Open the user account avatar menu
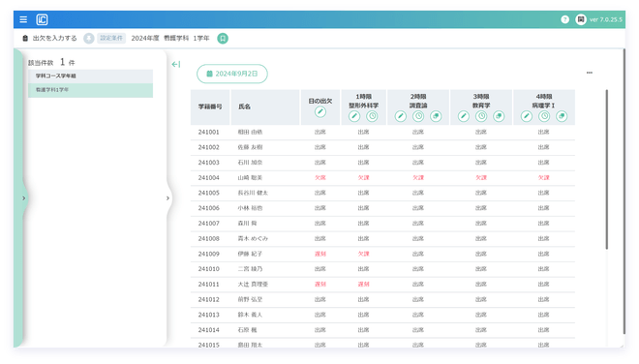The height and width of the screenshot is (364, 639). coord(581,19)
